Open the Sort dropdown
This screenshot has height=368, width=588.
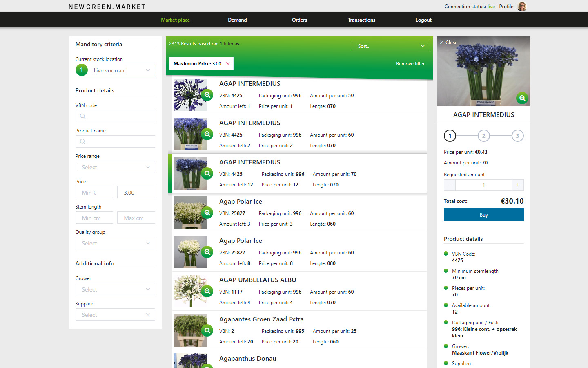391,46
